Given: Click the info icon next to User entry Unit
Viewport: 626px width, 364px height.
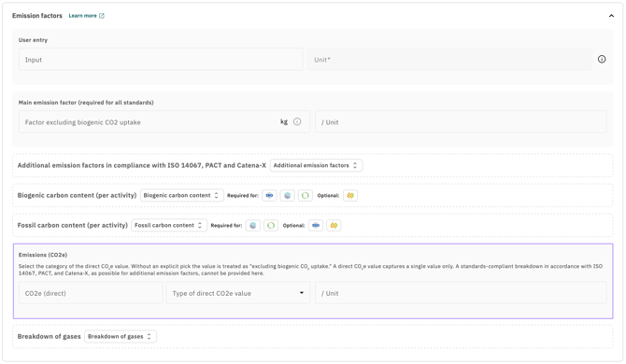Looking at the screenshot, I should (602, 60).
